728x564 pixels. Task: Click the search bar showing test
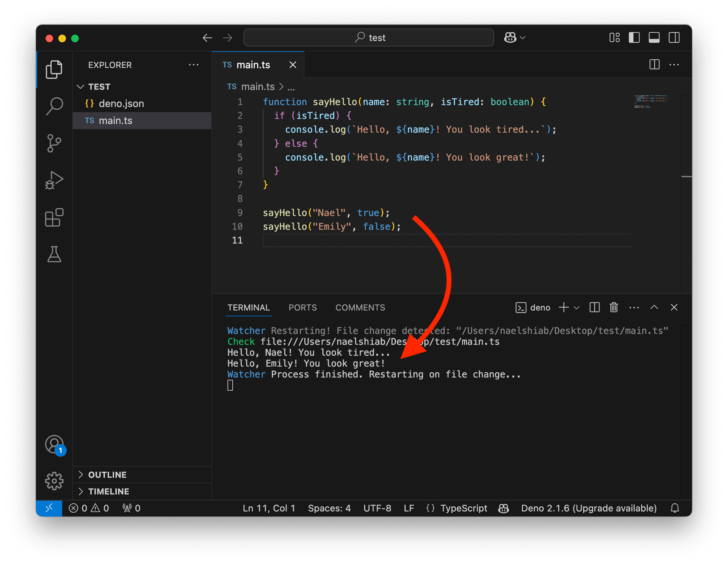click(x=369, y=38)
